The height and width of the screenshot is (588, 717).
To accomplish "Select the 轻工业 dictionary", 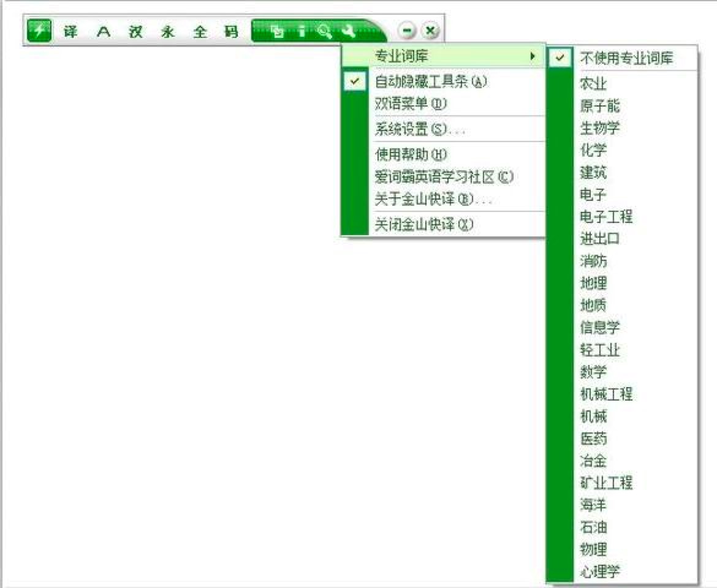I will [622, 350].
